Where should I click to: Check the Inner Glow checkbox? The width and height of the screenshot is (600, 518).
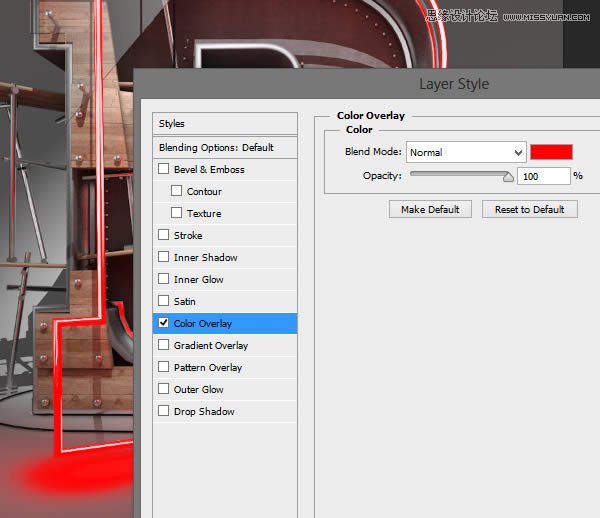(163, 279)
